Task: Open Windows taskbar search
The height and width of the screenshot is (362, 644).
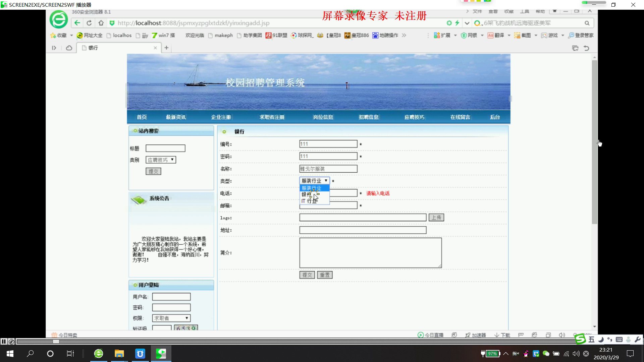Action: click(30, 354)
